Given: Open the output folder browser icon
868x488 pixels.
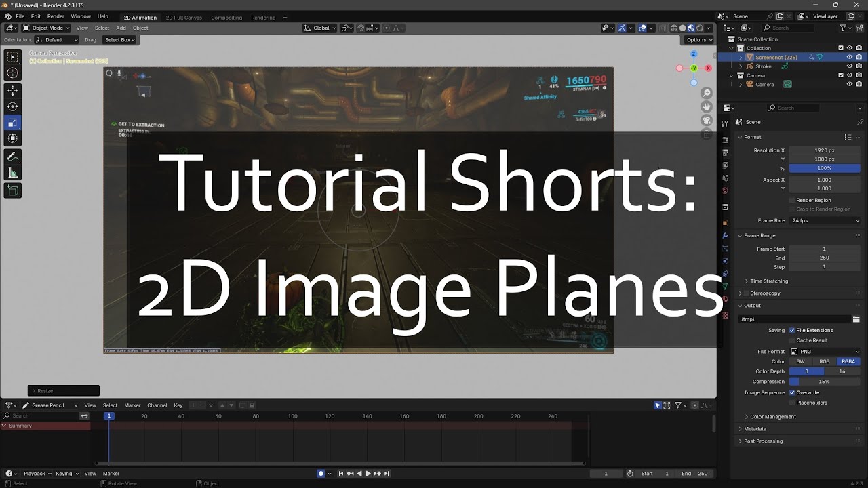Looking at the screenshot, I should coord(856,319).
